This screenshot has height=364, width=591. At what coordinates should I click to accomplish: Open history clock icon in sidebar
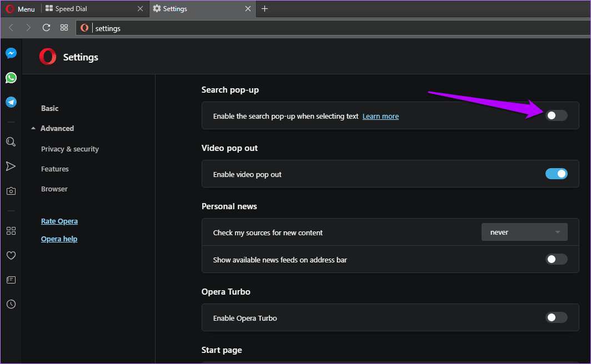tap(11, 304)
